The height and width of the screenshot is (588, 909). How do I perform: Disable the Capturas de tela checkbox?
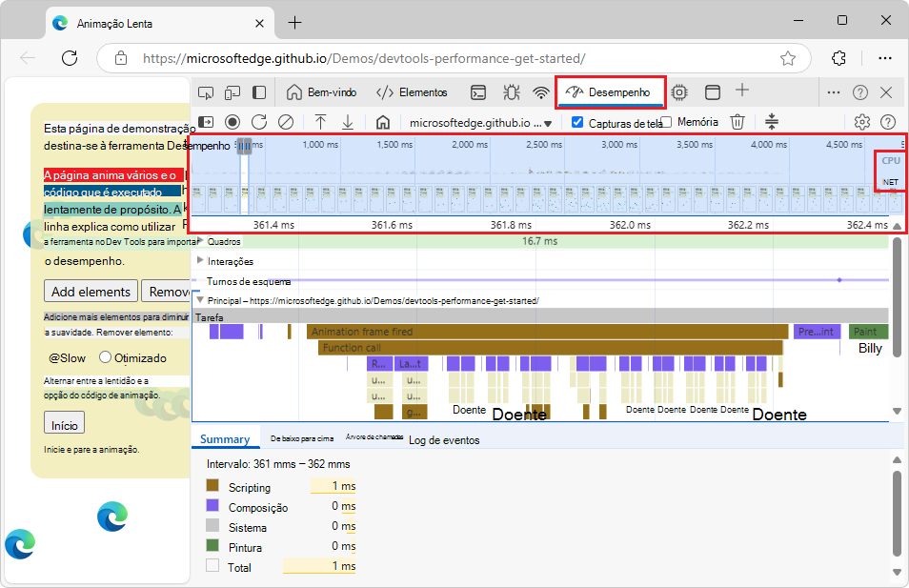pyautogui.click(x=577, y=122)
